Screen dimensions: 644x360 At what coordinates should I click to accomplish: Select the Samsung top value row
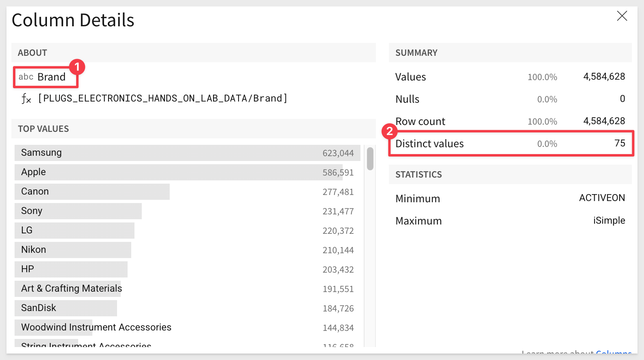[x=188, y=153]
